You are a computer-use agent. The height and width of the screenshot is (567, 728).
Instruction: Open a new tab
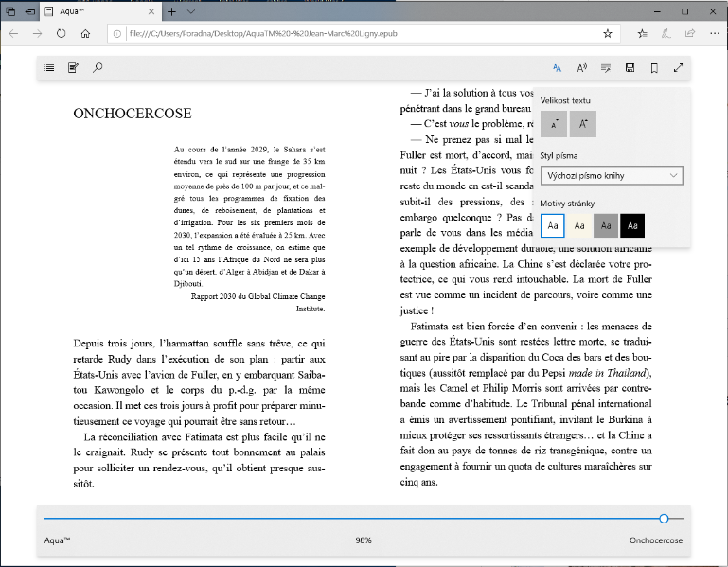[171, 11]
